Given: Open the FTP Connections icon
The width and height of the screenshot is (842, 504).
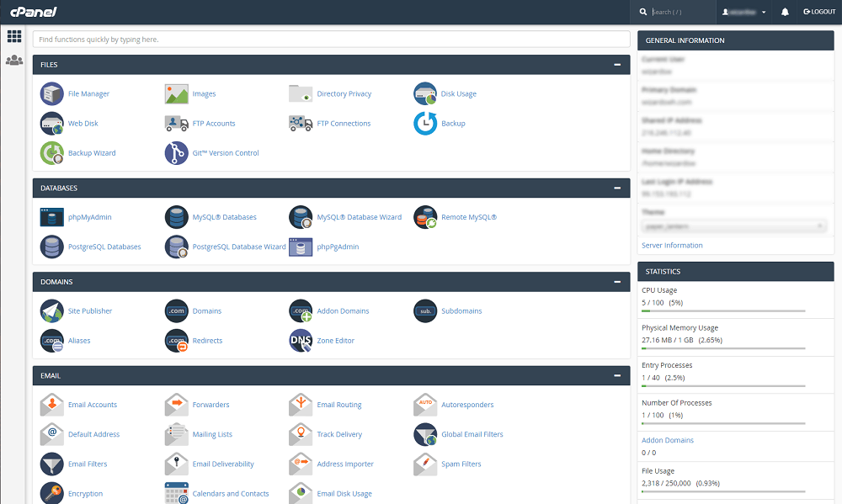Looking at the screenshot, I should point(301,124).
